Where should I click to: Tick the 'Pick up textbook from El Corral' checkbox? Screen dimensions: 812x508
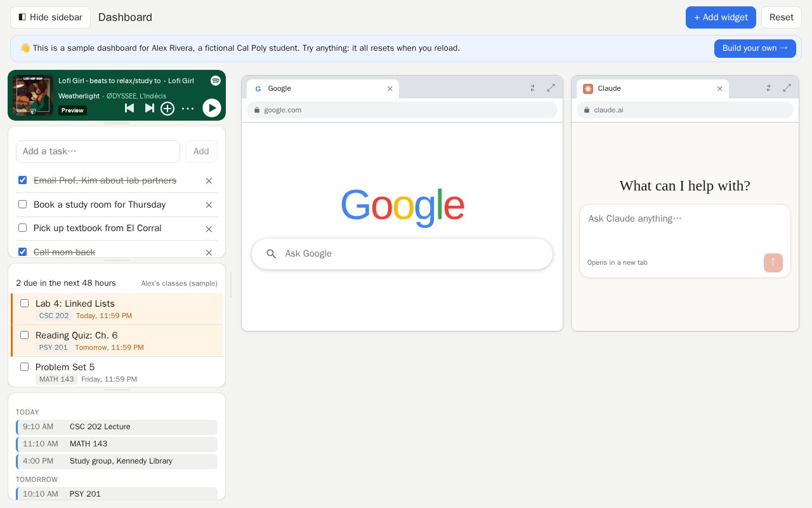coord(23,228)
